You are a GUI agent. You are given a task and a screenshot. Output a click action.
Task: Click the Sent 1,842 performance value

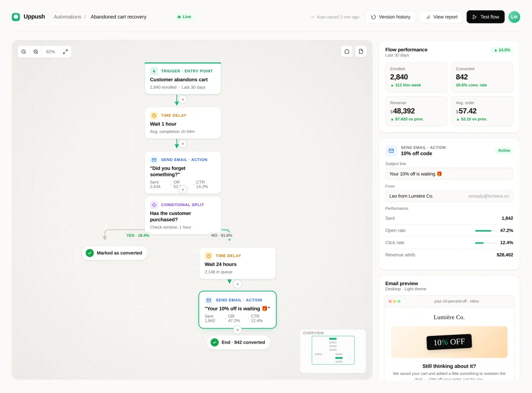[507, 219]
